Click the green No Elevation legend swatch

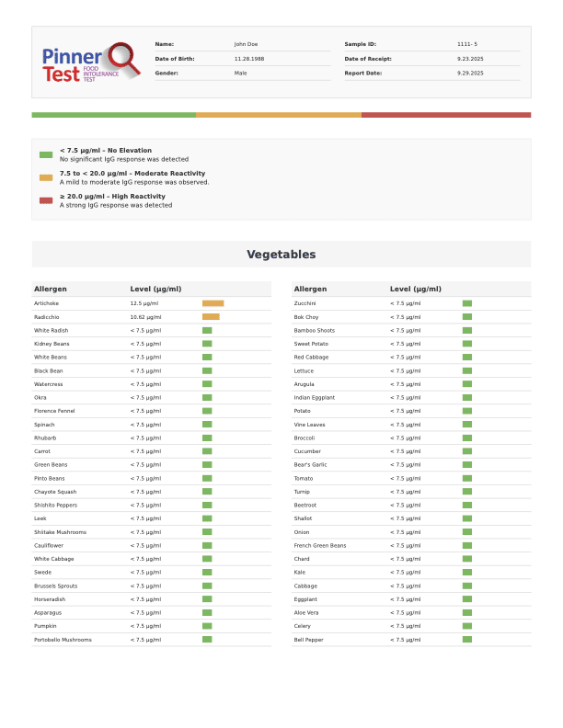tap(46, 154)
